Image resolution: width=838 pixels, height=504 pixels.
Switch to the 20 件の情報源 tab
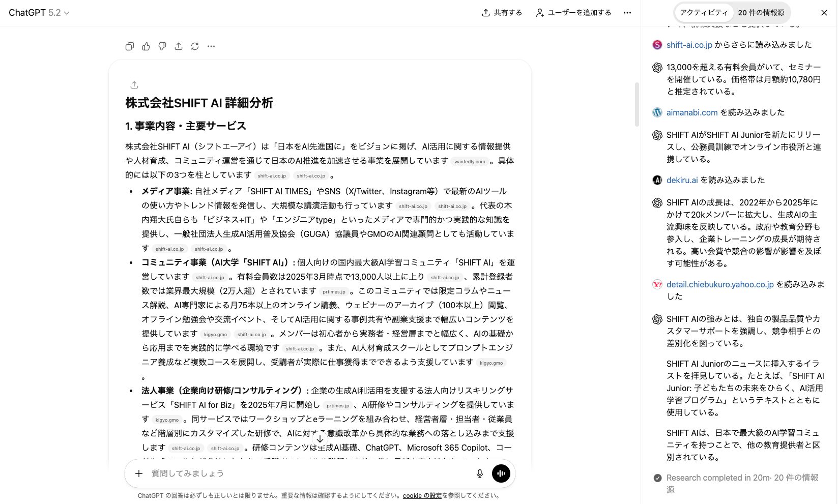[761, 13]
